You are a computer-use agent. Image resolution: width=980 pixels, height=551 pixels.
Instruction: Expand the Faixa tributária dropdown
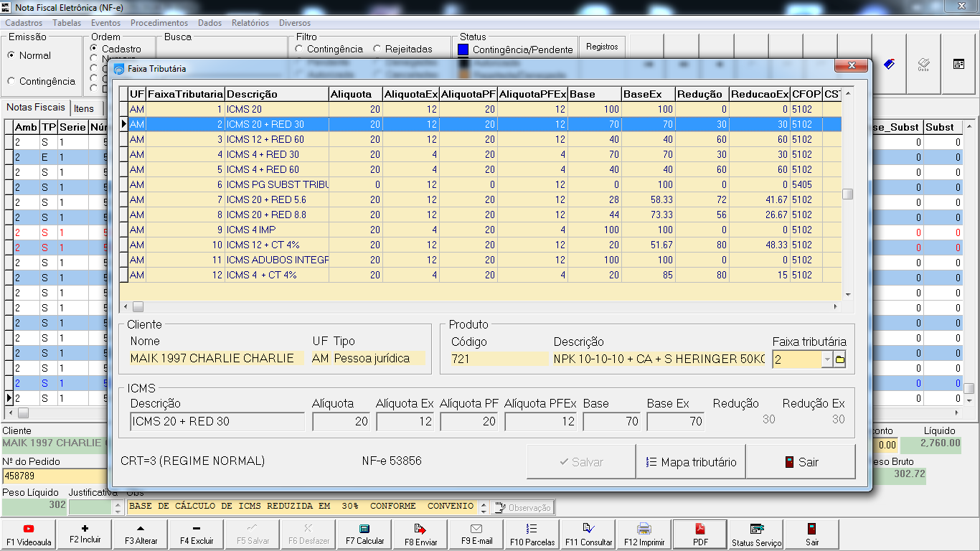tap(827, 360)
